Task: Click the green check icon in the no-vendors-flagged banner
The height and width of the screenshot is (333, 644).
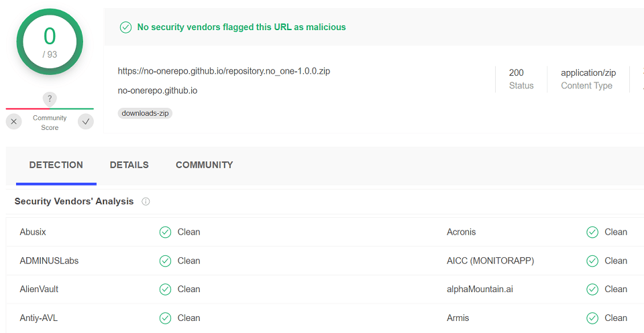Action: (x=125, y=27)
